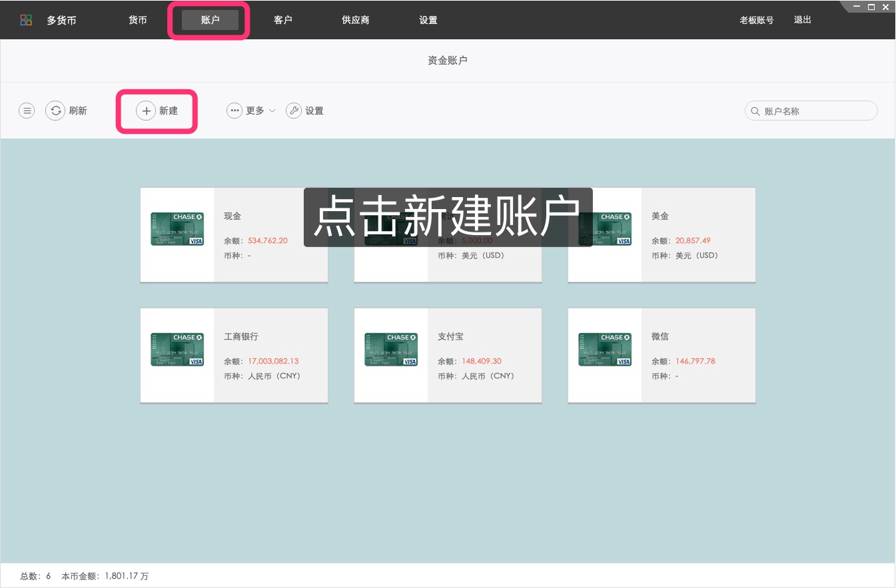
Task: Open the 设置 wrench icon in toolbar
Action: (294, 111)
